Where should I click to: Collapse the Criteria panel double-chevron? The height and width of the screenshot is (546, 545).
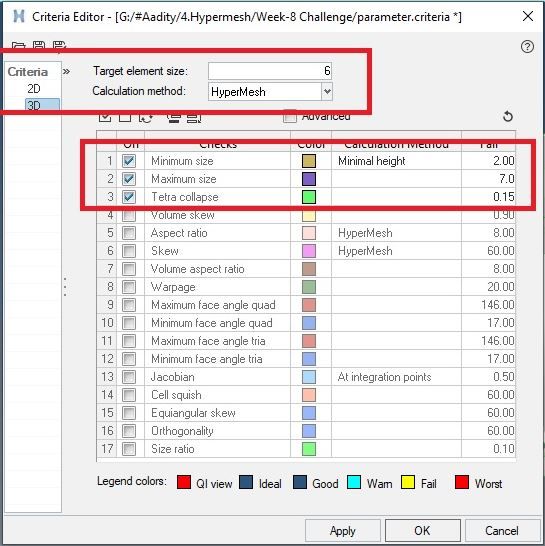click(x=67, y=72)
